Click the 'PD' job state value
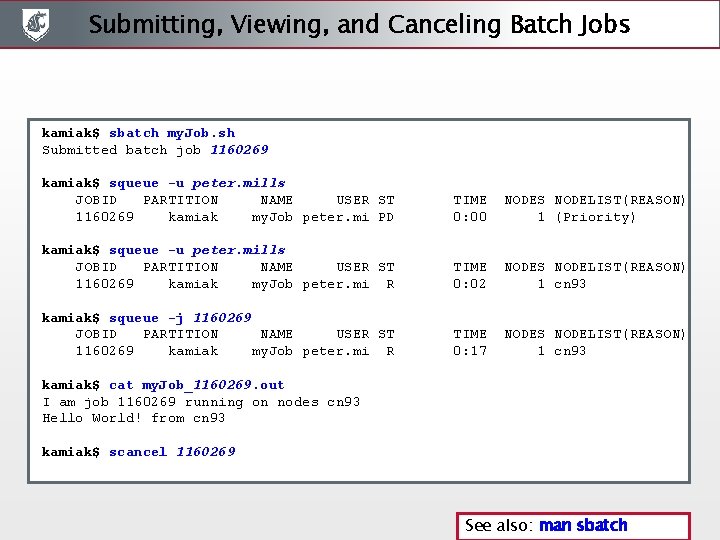Image resolution: width=720 pixels, height=540 pixels. click(x=386, y=217)
